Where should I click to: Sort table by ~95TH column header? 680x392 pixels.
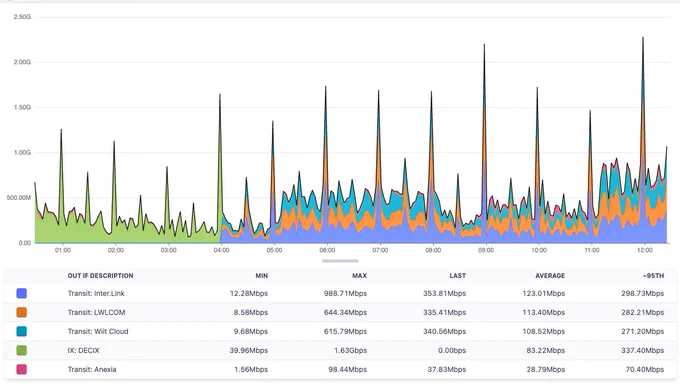(x=653, y=276)
